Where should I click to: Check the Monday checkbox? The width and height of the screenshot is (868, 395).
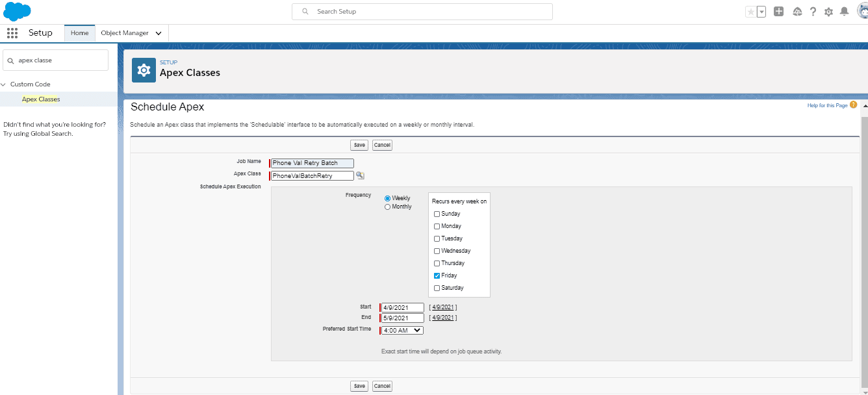(437, 226)
